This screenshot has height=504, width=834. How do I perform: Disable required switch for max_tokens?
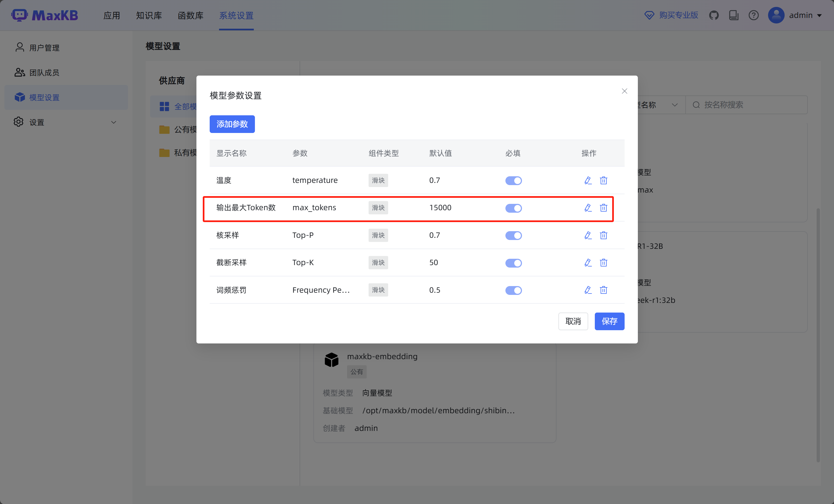pos(513,208)
